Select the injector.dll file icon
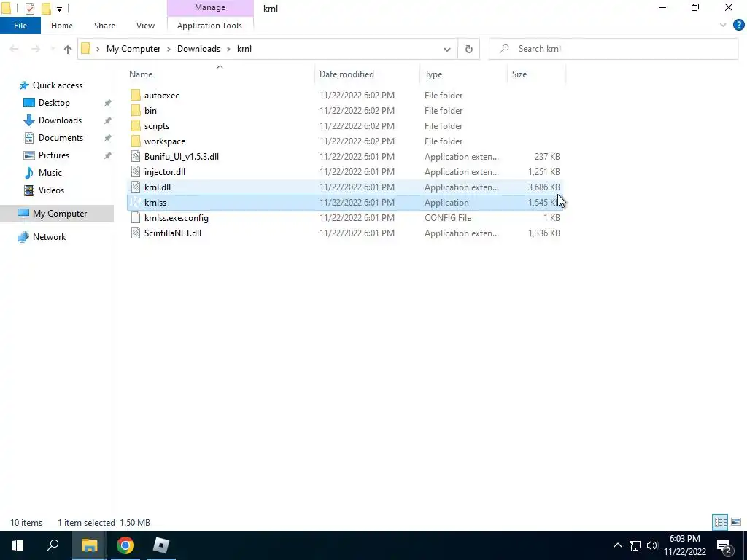 pyautogui.click(x=136, y=172)
